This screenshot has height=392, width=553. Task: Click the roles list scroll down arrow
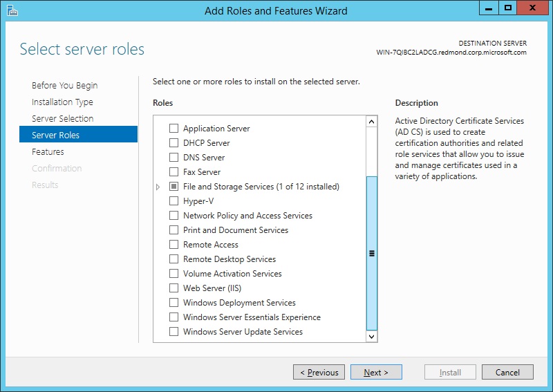click(371, 336)
